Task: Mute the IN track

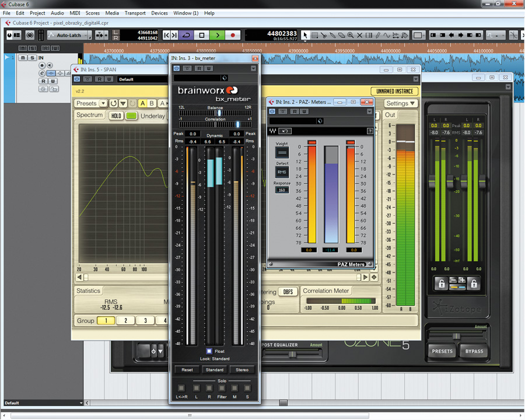Action: [23, 58]
